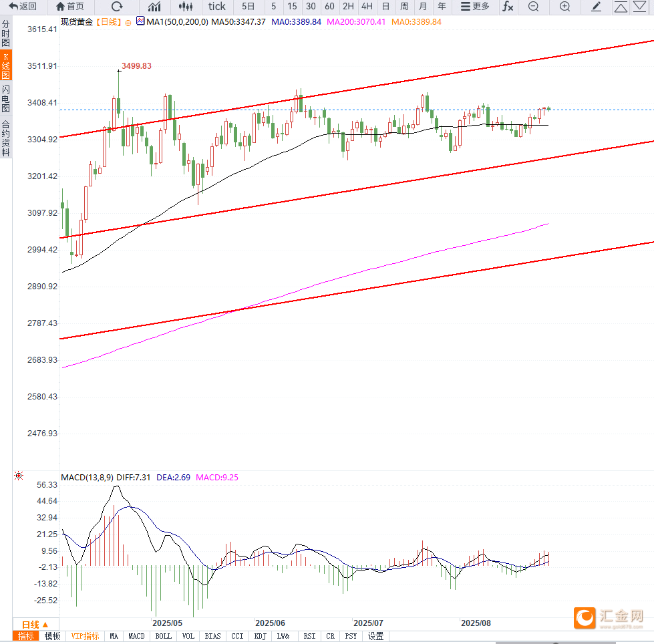Viewport: 654px width, 644px height.
Task: Open the 闪电图 side tab
Action: tap(6, 98)
